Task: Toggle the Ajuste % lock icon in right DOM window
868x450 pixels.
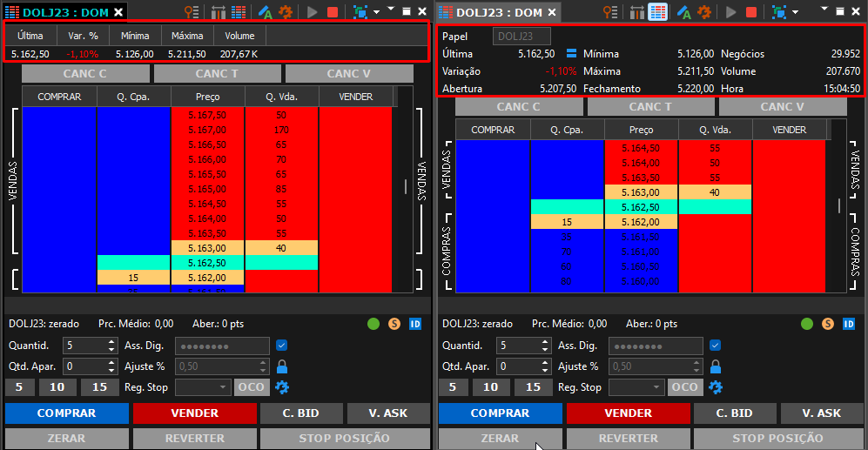Action: [x=716, y=366]
